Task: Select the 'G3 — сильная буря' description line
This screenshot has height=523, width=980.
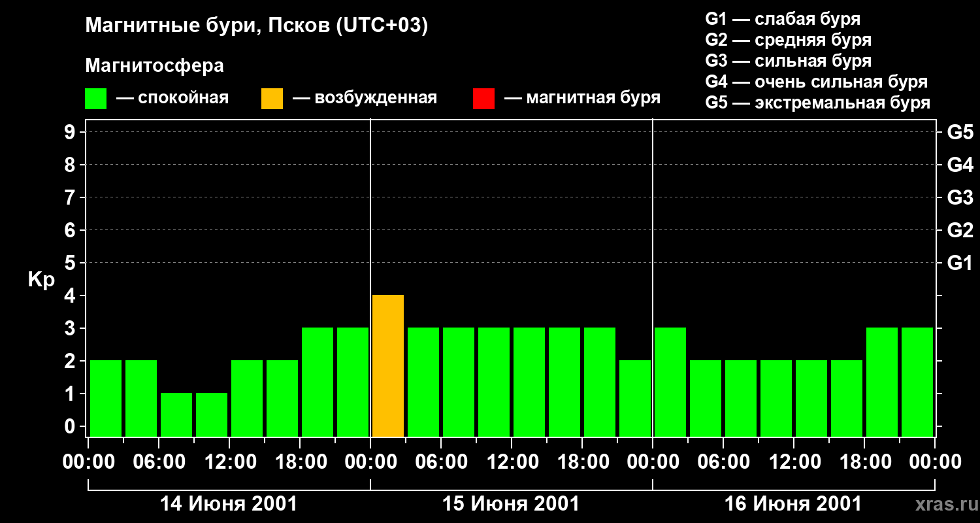Action: pyautogui.click(x=789, y=61)
